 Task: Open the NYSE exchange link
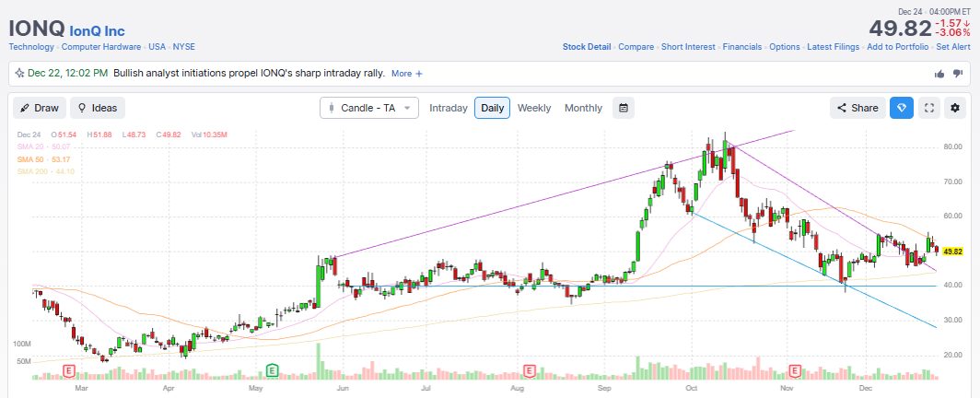(184, 47)
